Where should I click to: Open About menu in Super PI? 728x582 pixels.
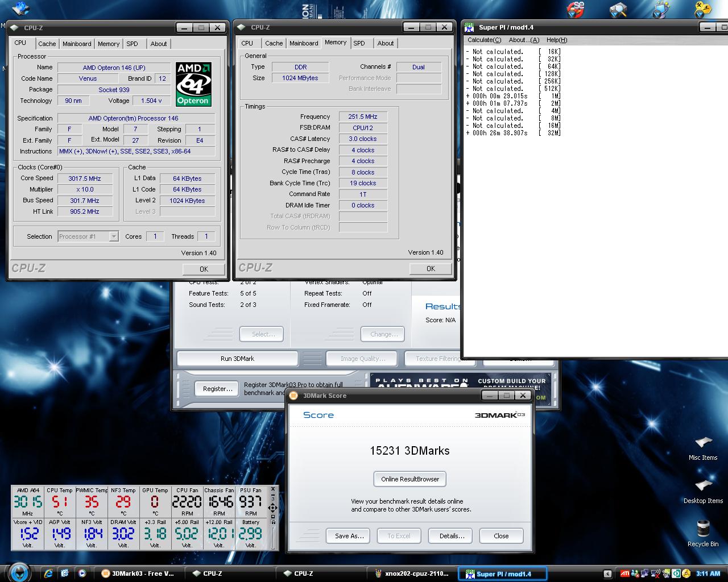click(524, 40)
